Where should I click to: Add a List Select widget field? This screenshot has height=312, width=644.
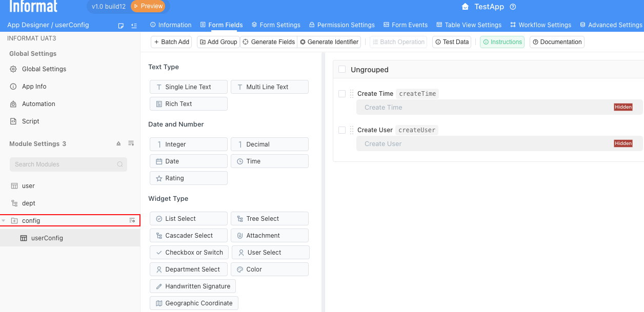(x=188, y=219)
